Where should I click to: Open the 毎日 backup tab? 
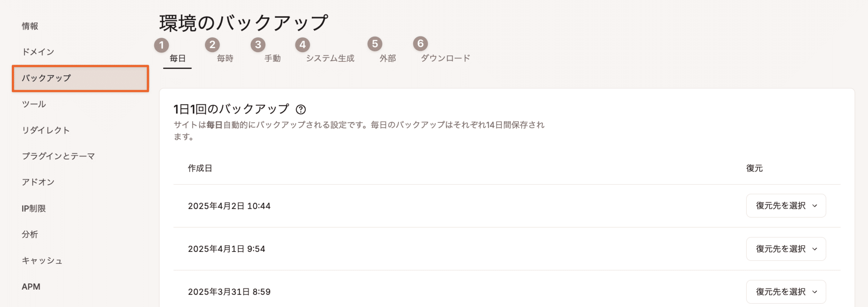178,58
